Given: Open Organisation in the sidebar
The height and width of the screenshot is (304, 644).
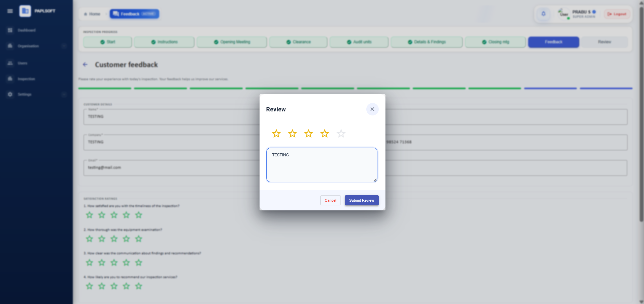Looking at the screenshot, I should pyautogui.click(x=28, y=46).
